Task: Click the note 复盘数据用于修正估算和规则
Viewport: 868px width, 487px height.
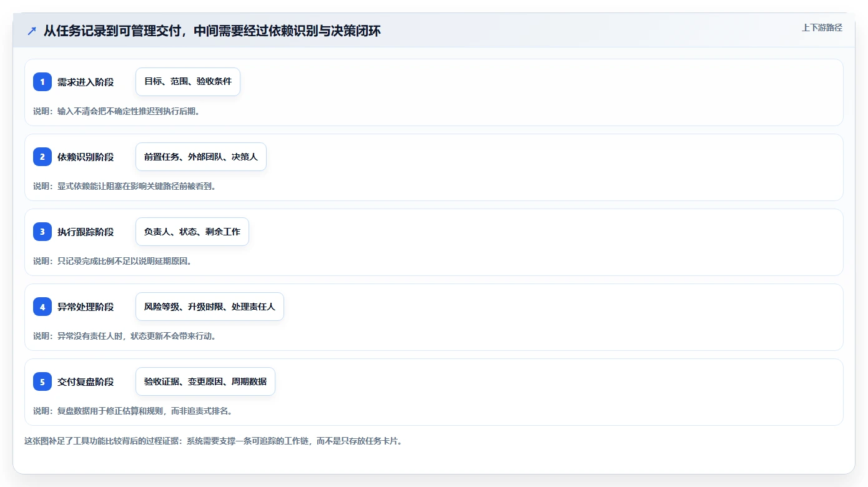Action: pos(133,411)
